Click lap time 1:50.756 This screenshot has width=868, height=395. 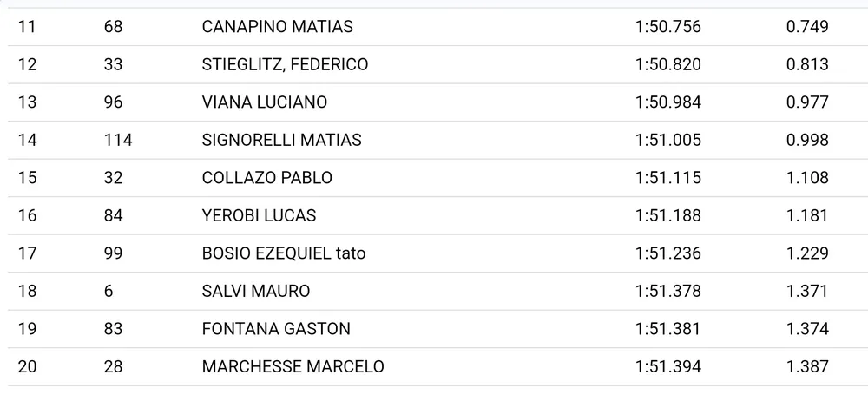pyautogui.click(x=667, y=27)
